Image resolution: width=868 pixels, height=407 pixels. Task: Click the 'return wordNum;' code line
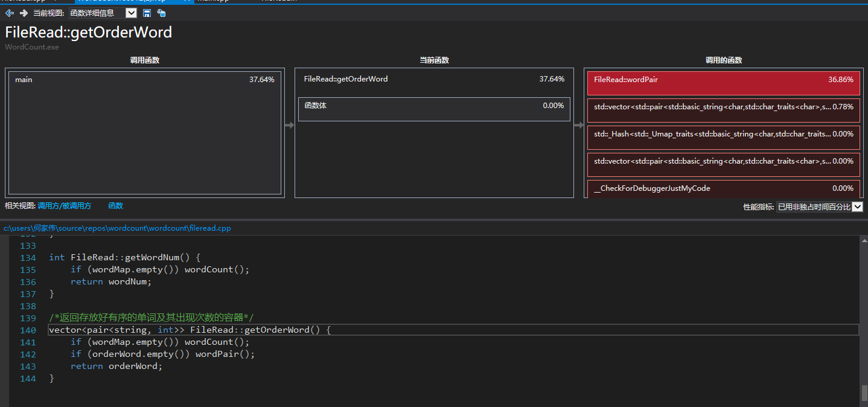[111, 281]
